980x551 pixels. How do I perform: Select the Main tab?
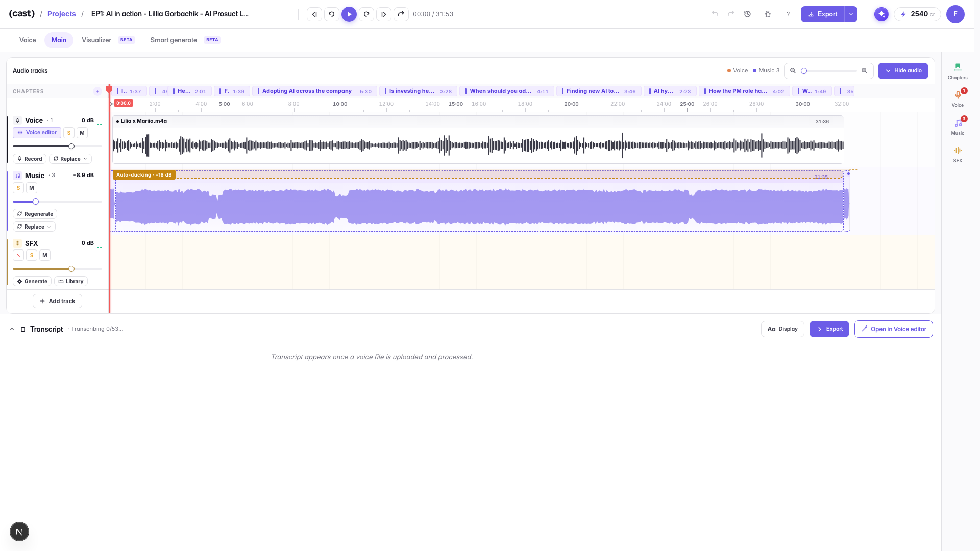click(59, 40)
